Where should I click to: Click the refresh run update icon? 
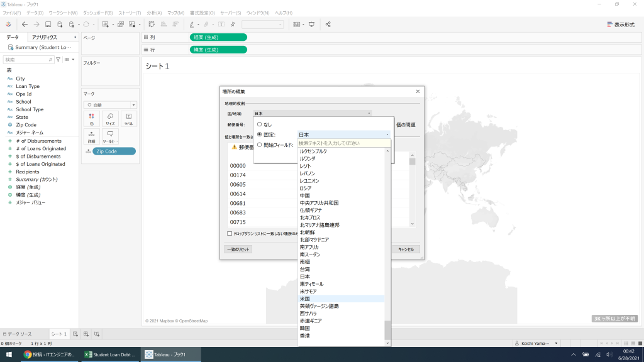click(x=86, y=25)
